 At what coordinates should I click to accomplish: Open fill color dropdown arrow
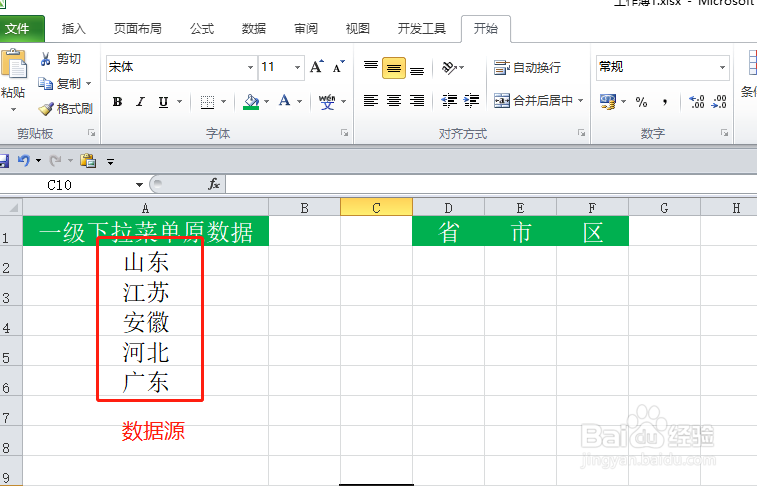[266, 102]
